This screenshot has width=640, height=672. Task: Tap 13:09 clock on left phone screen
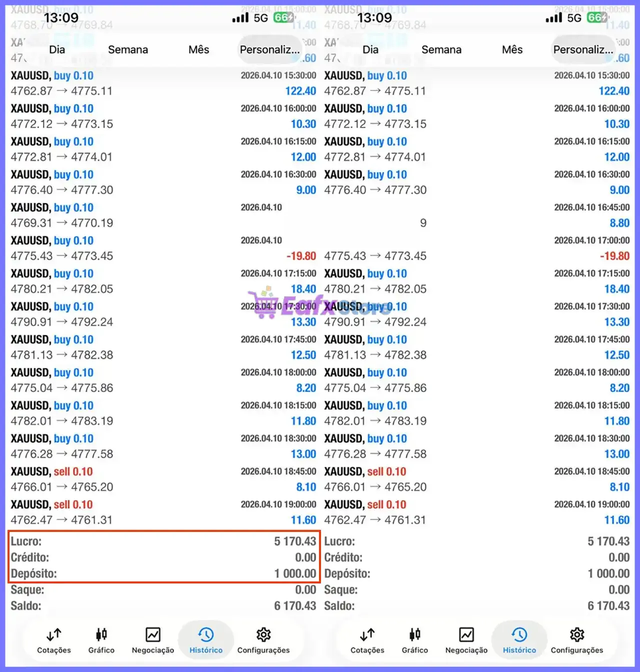tap(61, 18)
